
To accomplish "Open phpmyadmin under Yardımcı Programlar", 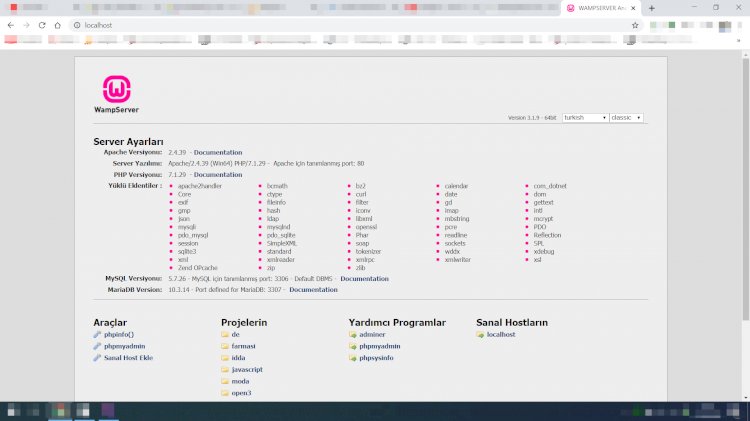I will pyautogui.click(x=380, y=346).
